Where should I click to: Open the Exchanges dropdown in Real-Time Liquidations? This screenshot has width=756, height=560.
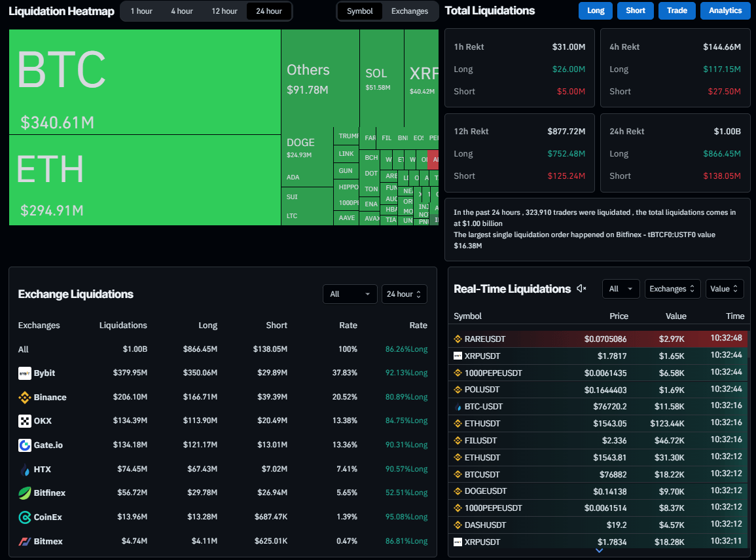point(672,289)
